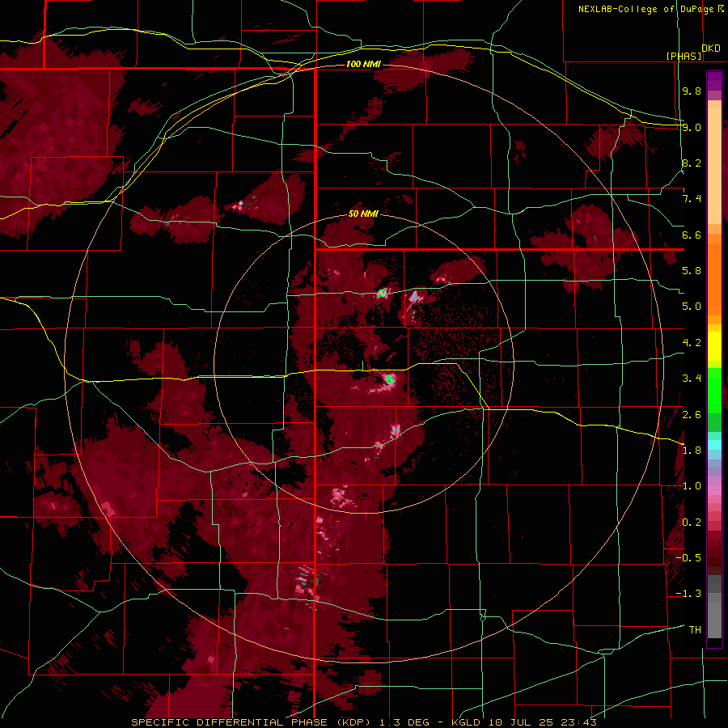728x728 pixels.
Task: Select the 9.0 scale value
Action: tap(692, 127)
